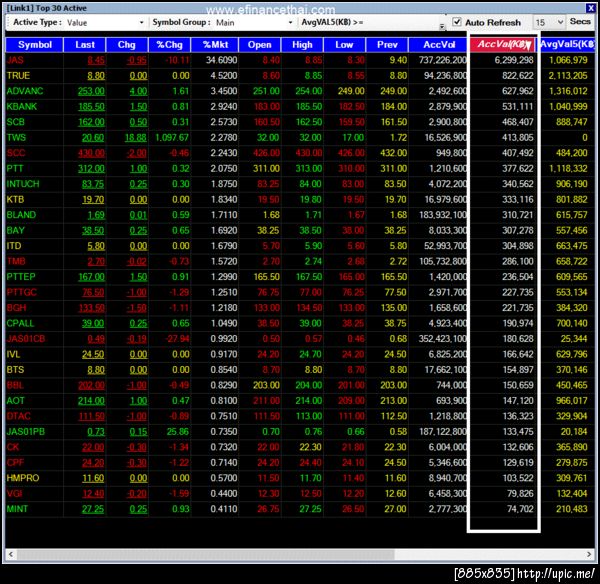Select the ADVANC symbol
Image resolution: width=600 pixels, height=584 pixels.
(x=25, y=91)
